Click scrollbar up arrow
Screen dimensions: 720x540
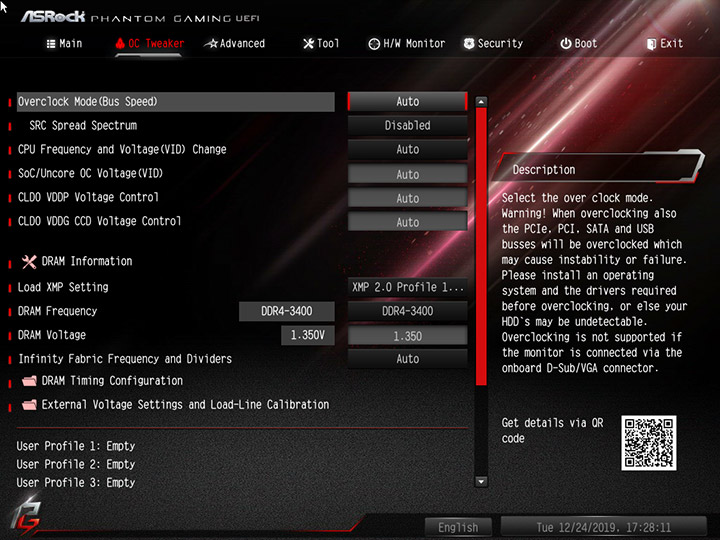(481, 101)
